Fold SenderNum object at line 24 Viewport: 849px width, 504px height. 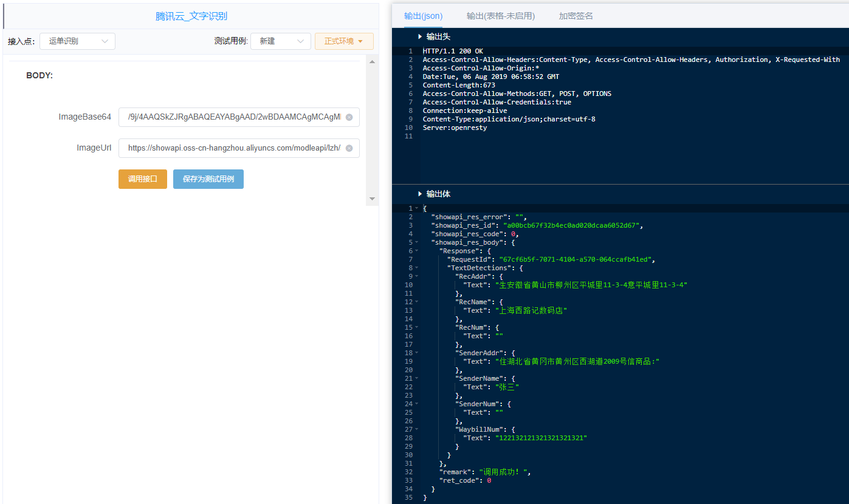pyautogui.click(x=416, y=404)
